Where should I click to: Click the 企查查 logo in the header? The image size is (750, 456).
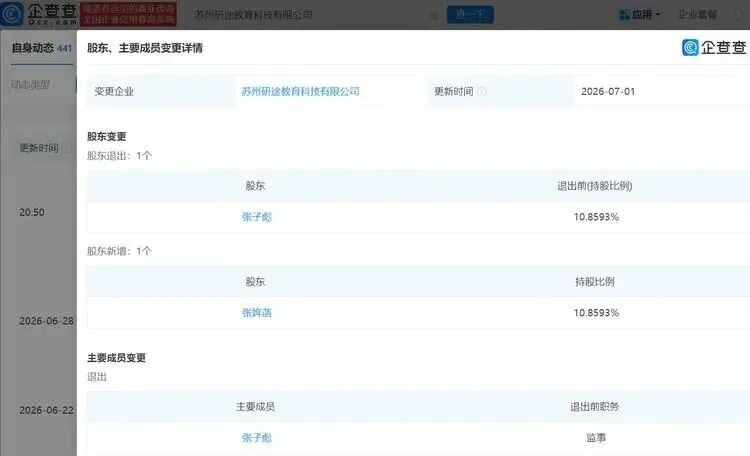pos(39,14)
